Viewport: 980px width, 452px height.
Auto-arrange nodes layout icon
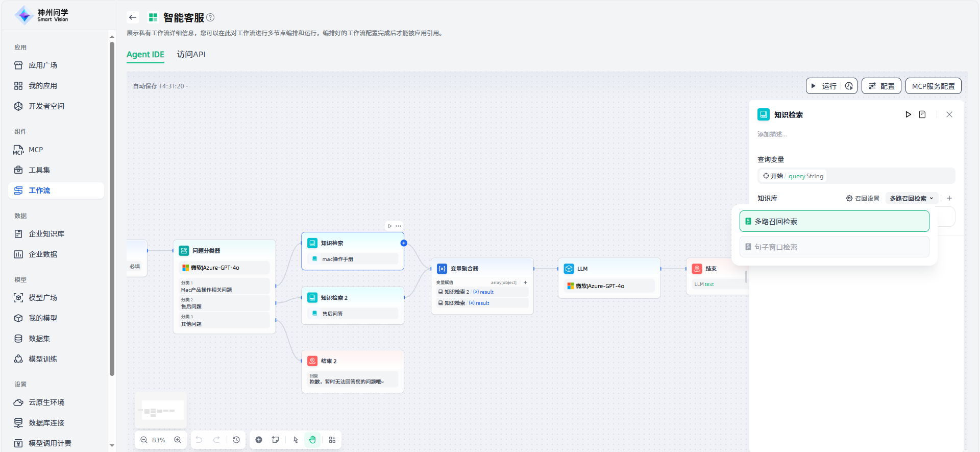pyautogui.click(x=332, y=440)
